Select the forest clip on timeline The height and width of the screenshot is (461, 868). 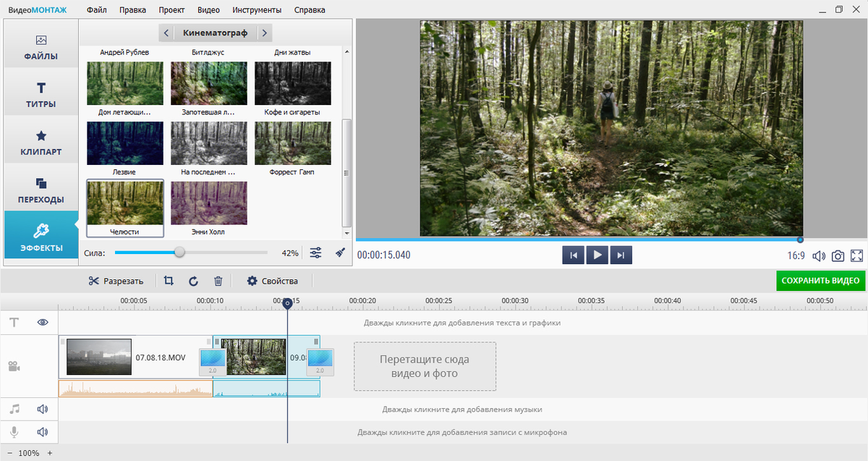click(266, 355)
